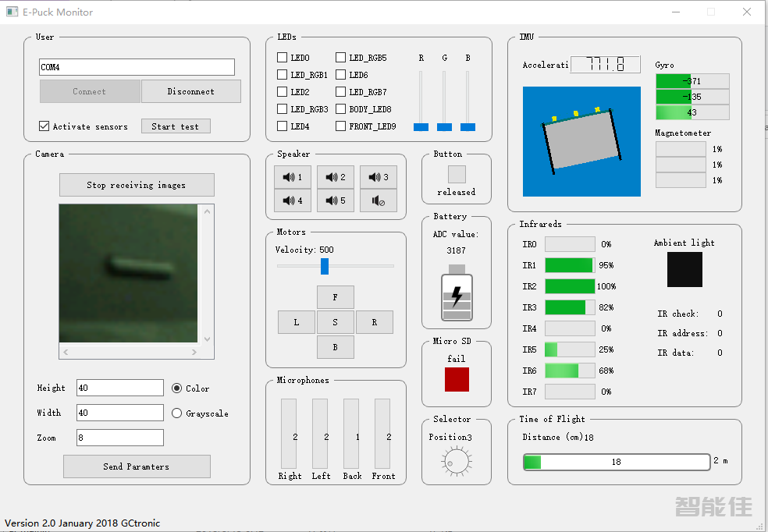Play speaker sound 3

tap(379, 177)
